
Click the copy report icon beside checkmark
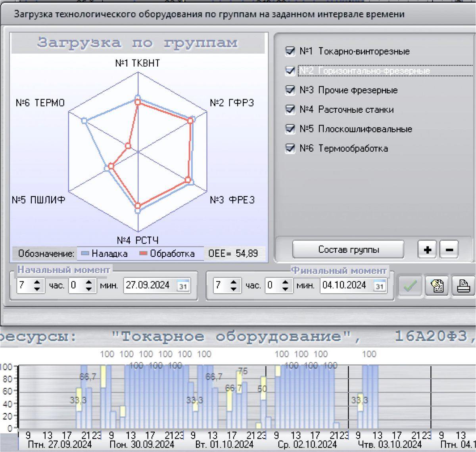pyautogui.click(x=437, y=286)
